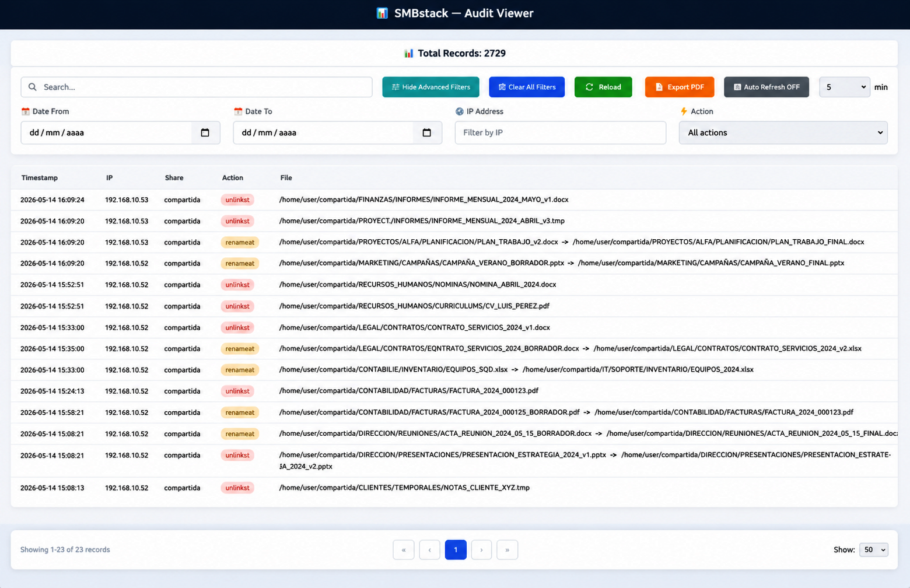Go to the previous page of results
Viewport: 910px width, 588px height.
click(x=430, y=549)
